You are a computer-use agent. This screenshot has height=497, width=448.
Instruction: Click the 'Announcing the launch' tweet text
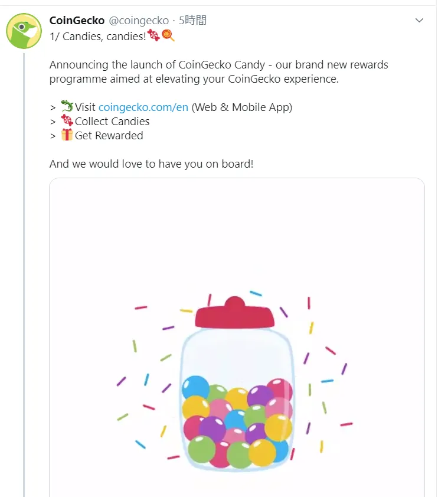point(219,71)
